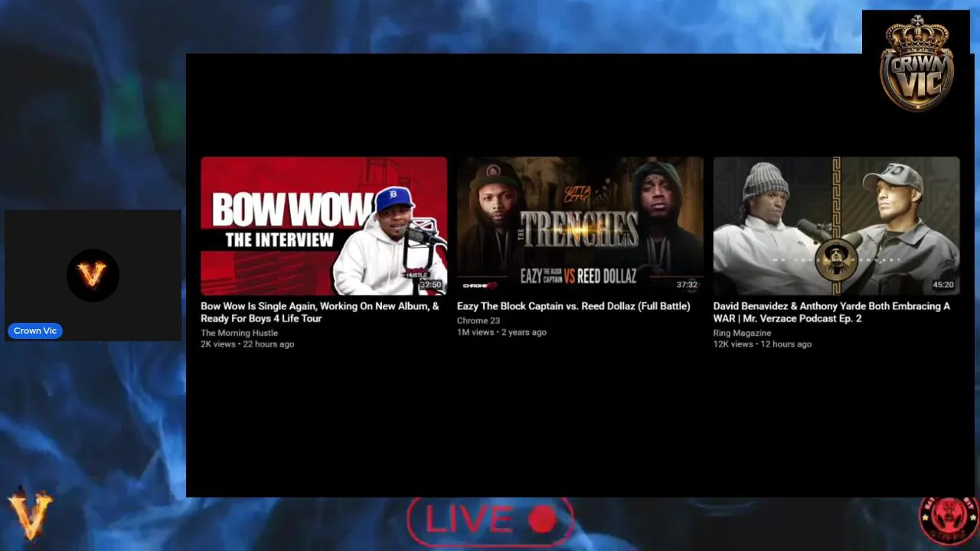Open the Chrome 23 channel link
980x551 pixels.
[479, 321]
